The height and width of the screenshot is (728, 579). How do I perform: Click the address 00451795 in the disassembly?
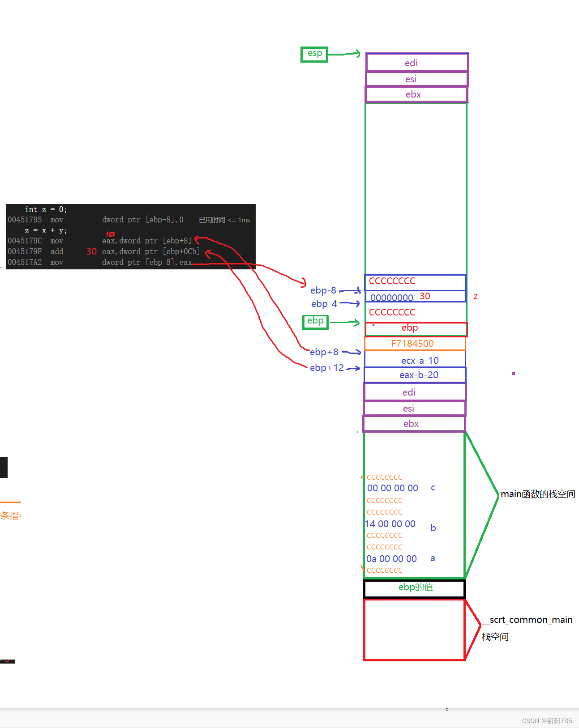25,220
